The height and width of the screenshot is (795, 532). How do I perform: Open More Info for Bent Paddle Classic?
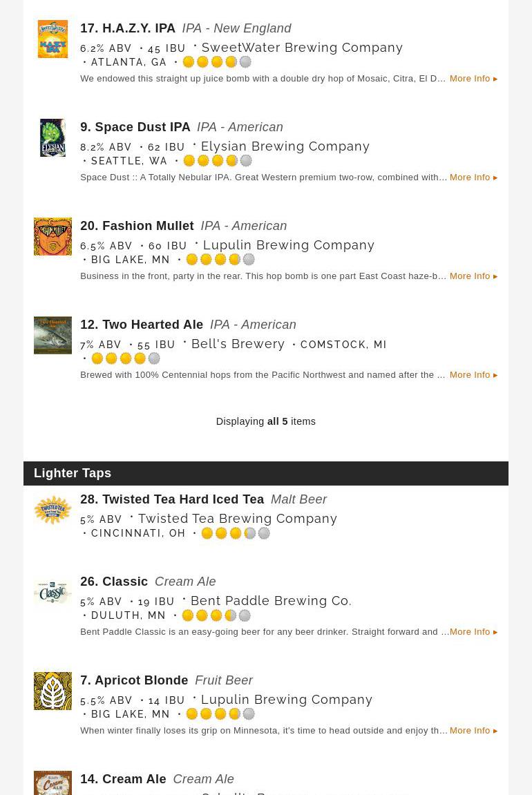(473, 632)
